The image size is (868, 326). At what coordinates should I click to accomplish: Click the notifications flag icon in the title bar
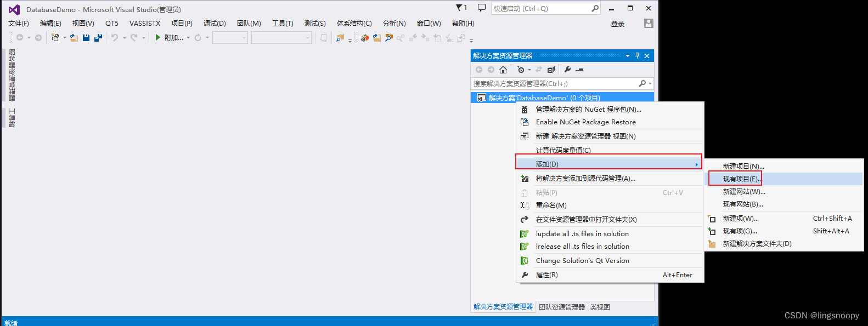coord(460,8)
